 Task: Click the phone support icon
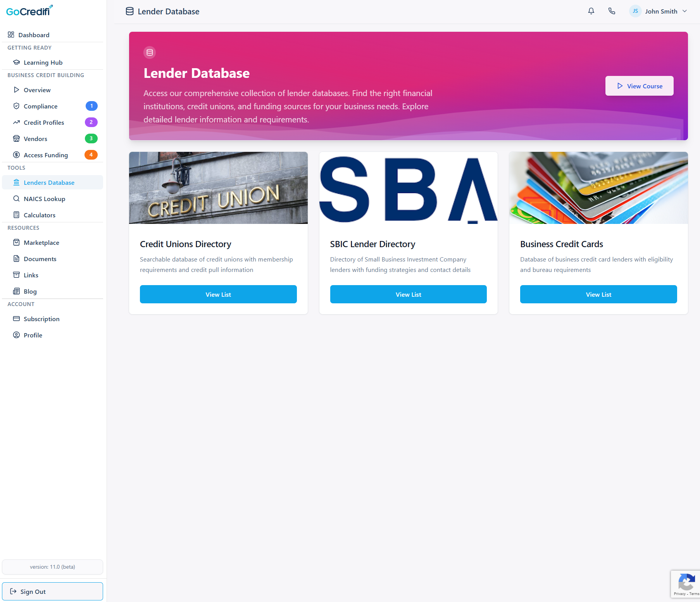tap(612, 11)
